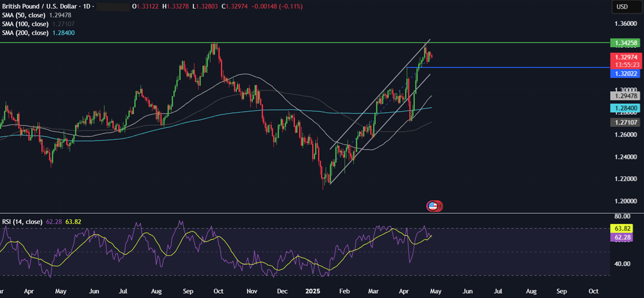644x298 pixels.
Task: Click the 1.20000 price axis tick
Action: 626,201
